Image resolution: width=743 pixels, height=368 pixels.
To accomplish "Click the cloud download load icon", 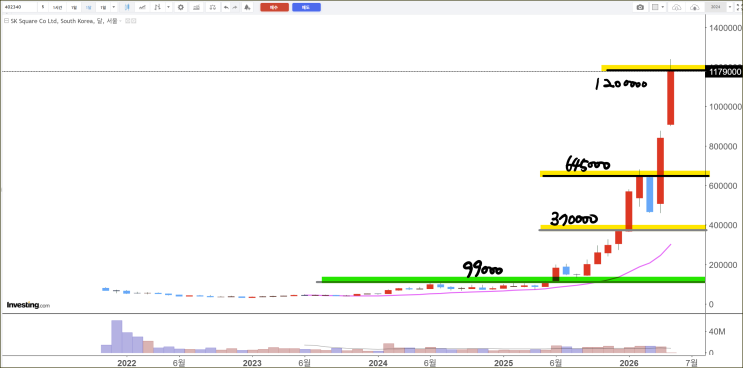I will [695, 7].
